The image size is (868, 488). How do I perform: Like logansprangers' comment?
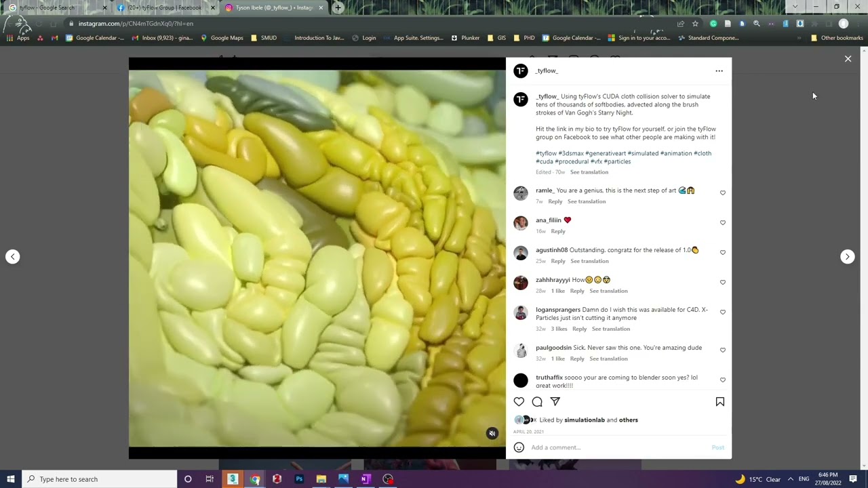722,312
